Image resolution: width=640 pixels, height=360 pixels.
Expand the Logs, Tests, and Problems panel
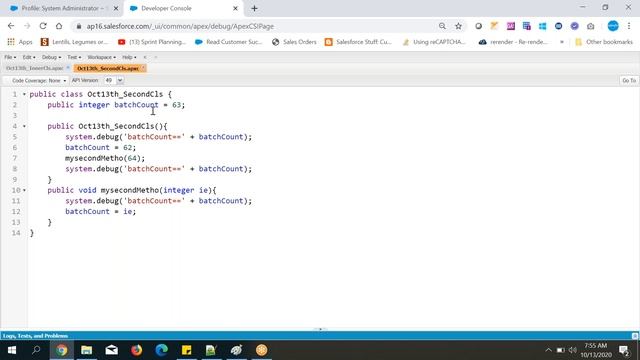[35, 336]
